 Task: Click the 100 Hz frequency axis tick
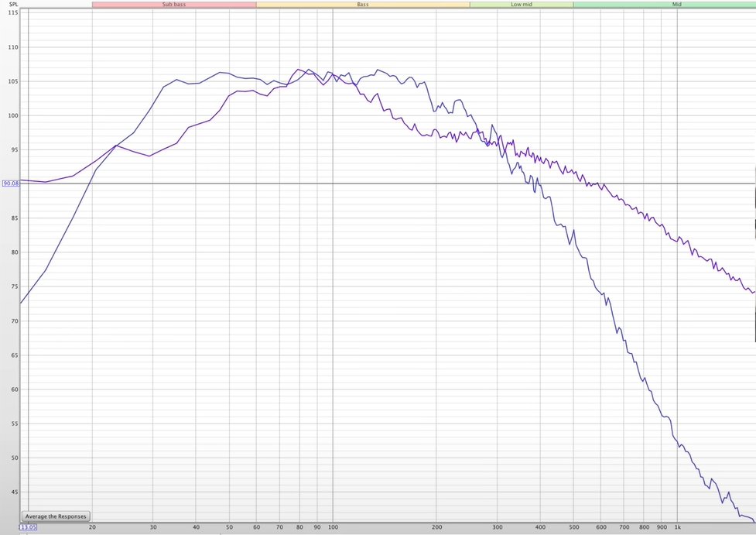333,527
